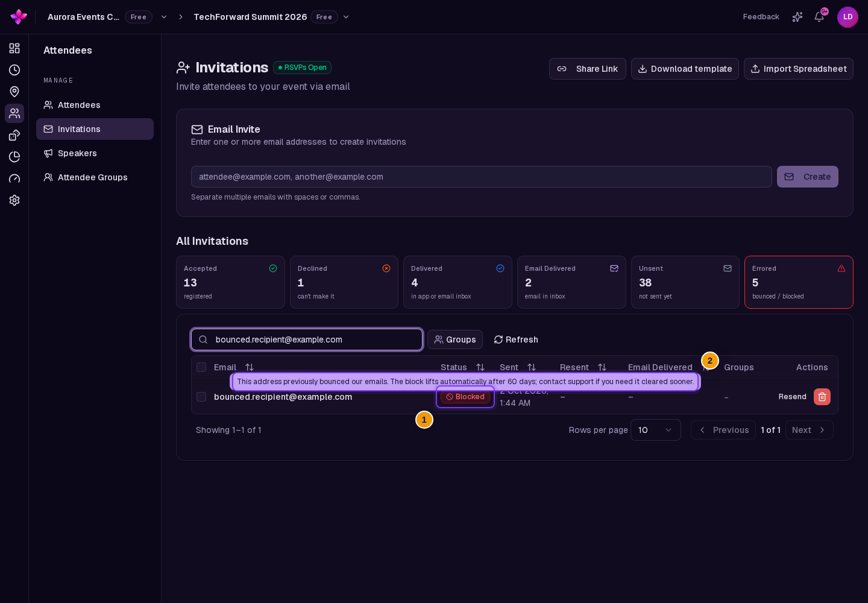Filter by the Accepted stat card
The height and width of the screenshot is (603, 868).
[x=230, y=282]
